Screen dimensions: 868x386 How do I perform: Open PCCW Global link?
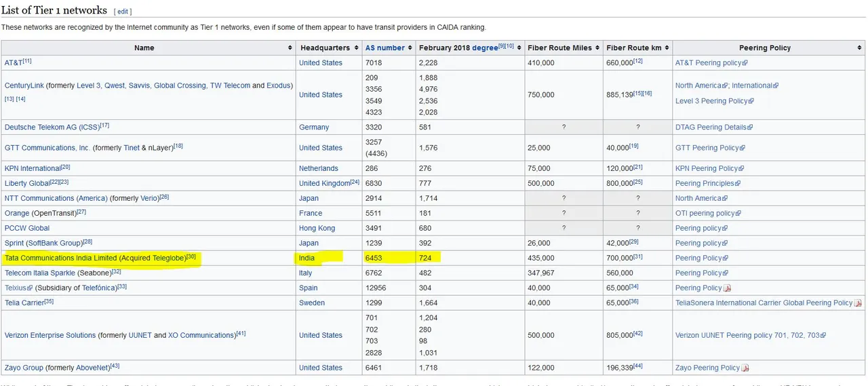tap(27, 229)
